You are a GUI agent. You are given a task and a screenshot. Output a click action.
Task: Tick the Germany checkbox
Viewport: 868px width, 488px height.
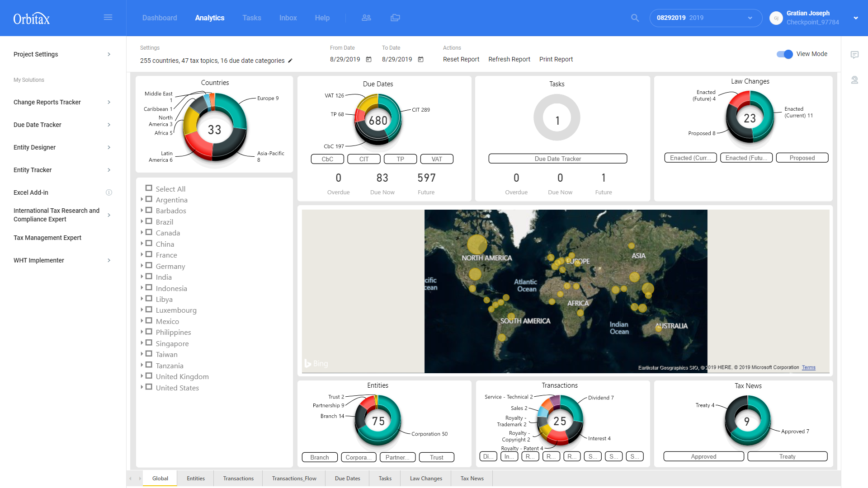point(149,265)
